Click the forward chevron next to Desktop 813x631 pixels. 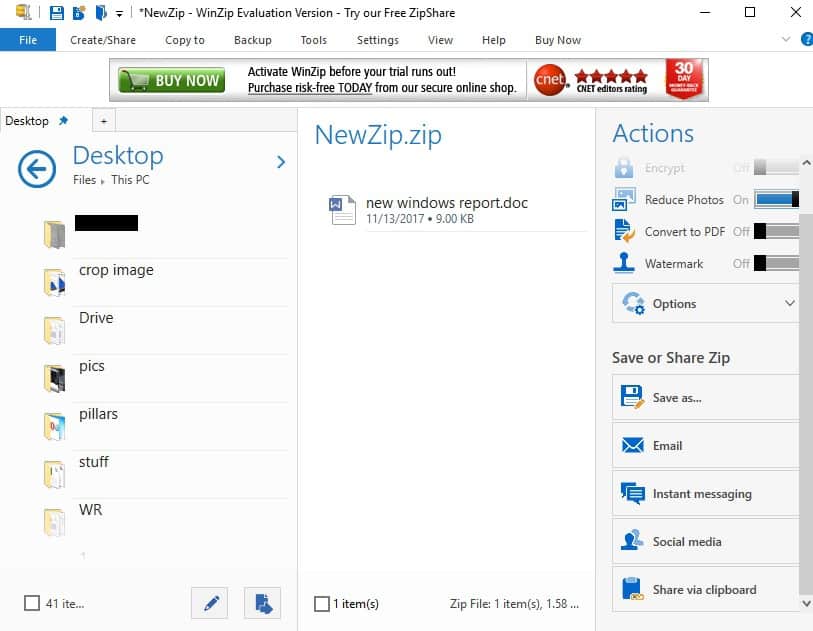(281, 162)
